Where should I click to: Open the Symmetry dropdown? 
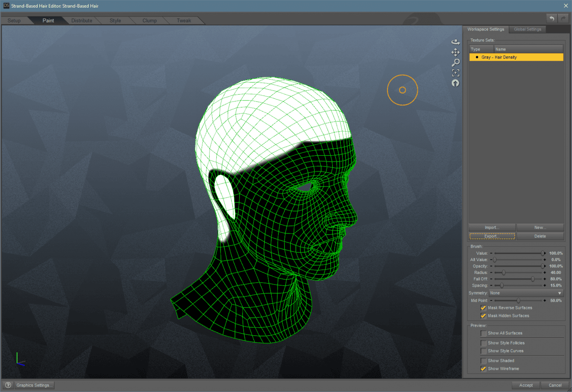(x=526, y=293)
